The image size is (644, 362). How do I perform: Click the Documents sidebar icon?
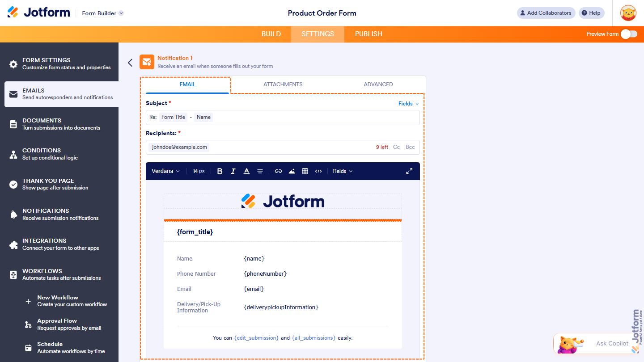tap(13, 124)
